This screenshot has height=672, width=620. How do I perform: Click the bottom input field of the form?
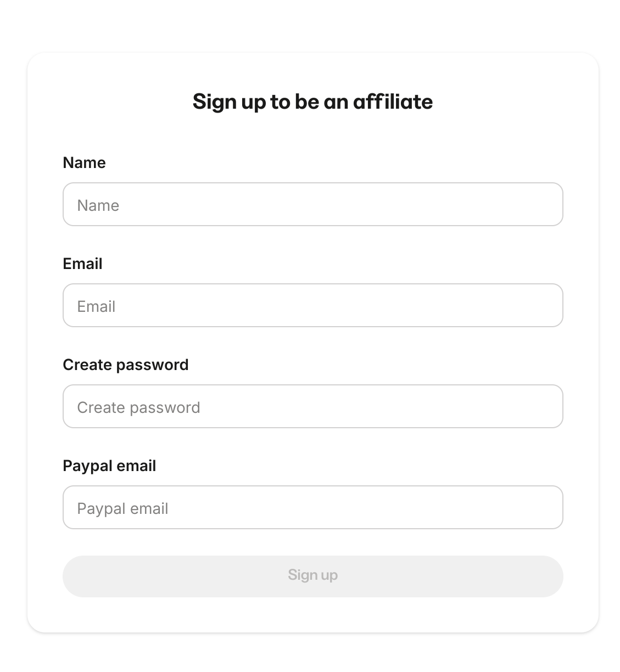coord(313,507)
